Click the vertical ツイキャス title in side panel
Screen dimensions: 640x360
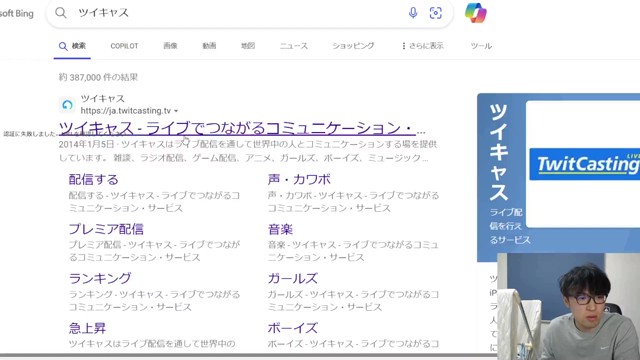click(498, 152)
